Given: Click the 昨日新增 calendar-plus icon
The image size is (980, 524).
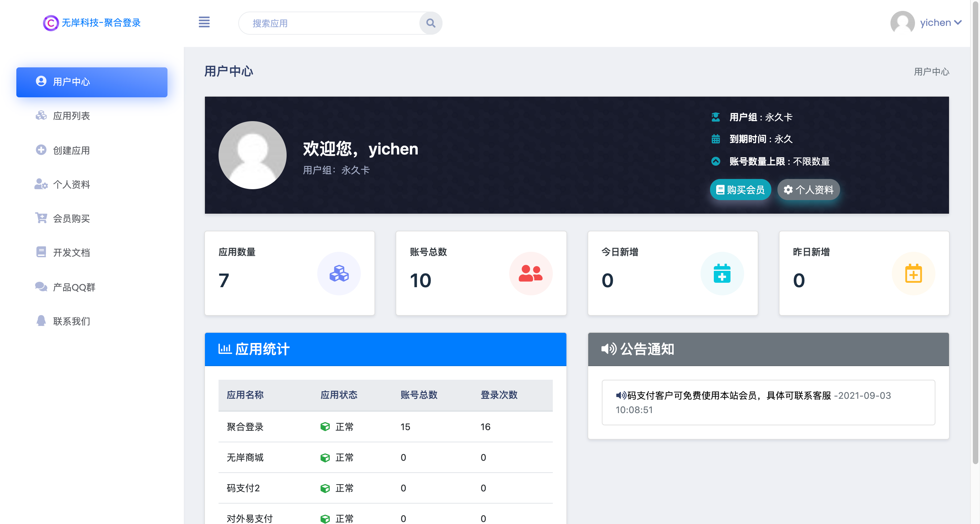Looking at the screenshot, I should 913,274.
